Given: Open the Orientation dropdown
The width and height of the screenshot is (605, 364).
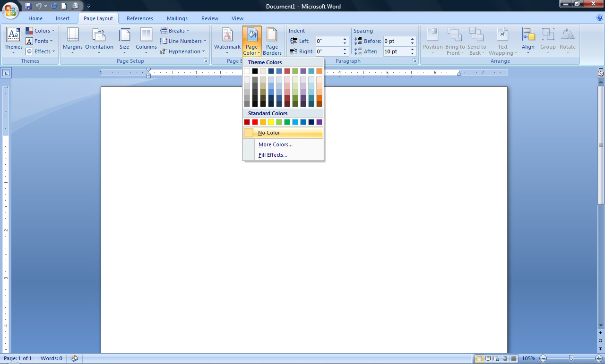Looking at the screenshot, I should pyautogui.click(x=99, y=41).
